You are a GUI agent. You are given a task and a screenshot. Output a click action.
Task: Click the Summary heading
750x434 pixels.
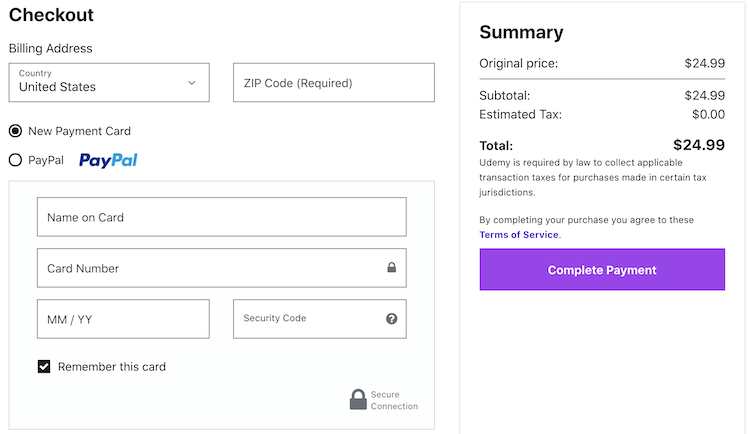[x=521, y=32]
